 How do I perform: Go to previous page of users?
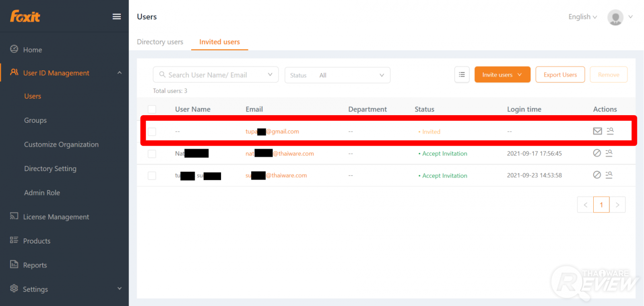pos(585,205)
